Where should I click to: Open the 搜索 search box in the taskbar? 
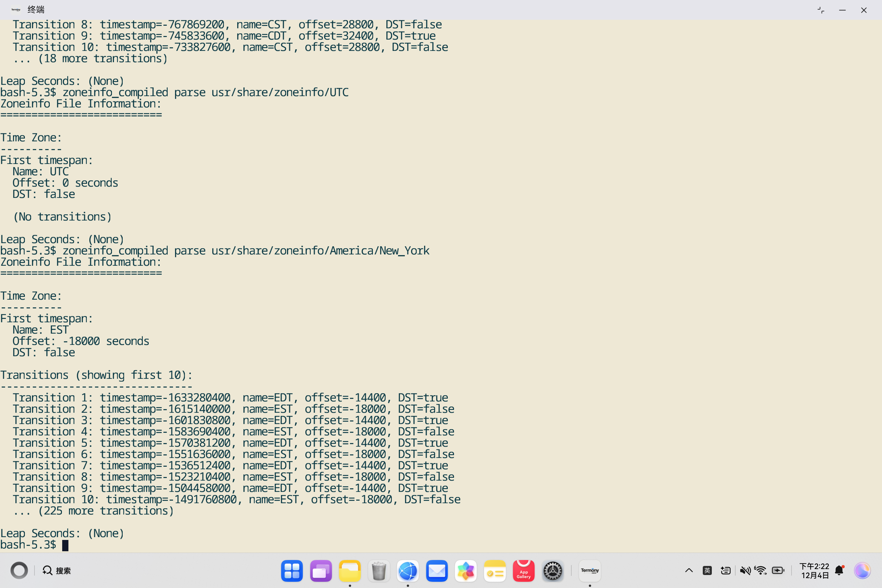tap(57, 571)
